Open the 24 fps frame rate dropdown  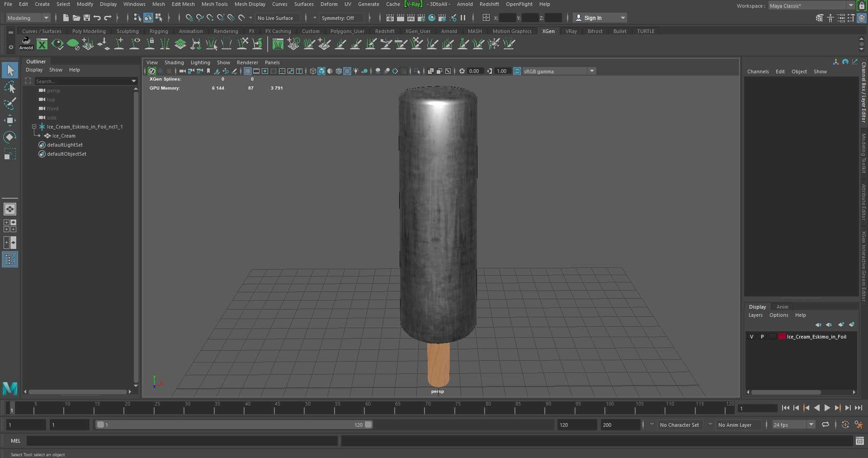point(793,425)
